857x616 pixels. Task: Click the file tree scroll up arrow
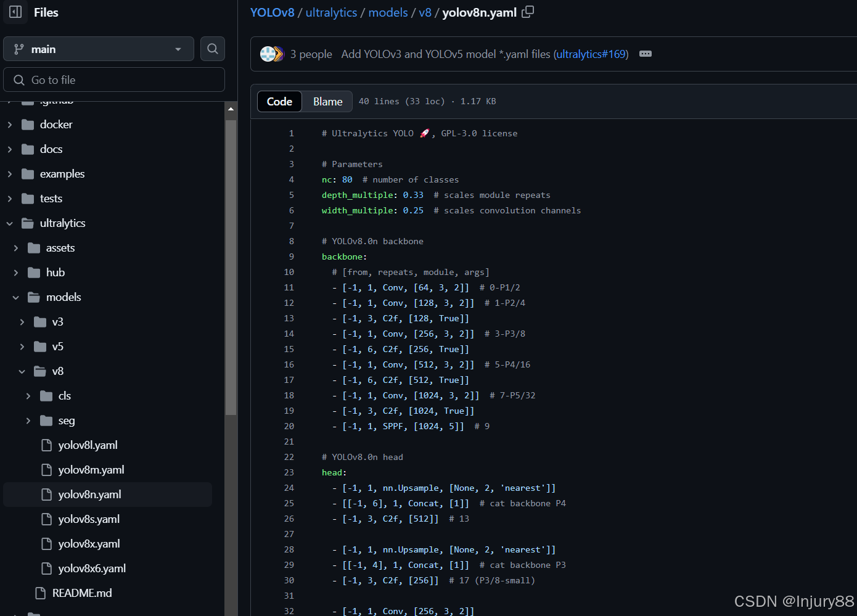[x=231, y=109]
